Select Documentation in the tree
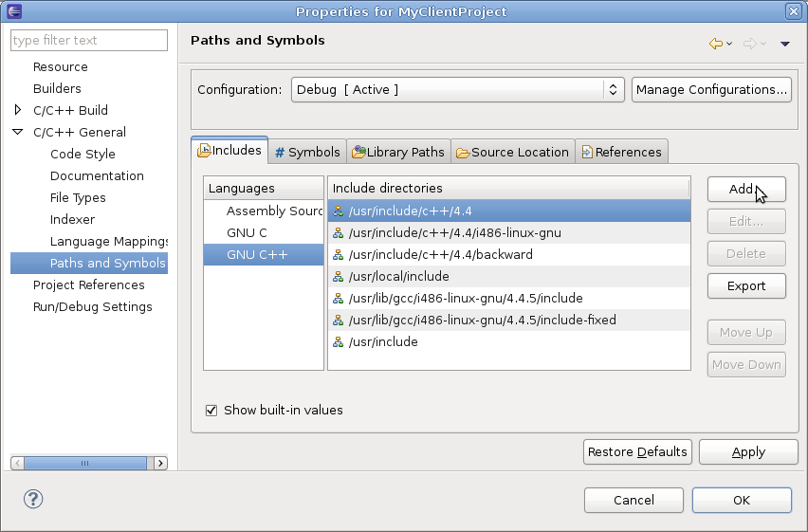The width and height of the screenshot is (808, 532). [x=97, y=175]
